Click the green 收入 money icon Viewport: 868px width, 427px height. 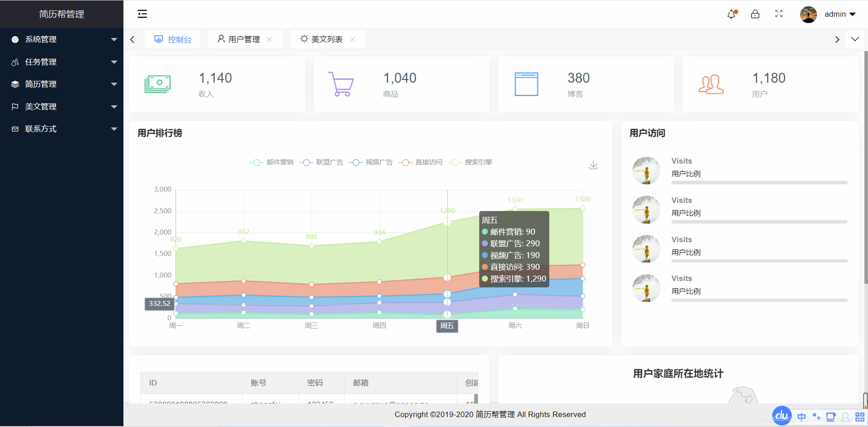[x=158, y=84]
